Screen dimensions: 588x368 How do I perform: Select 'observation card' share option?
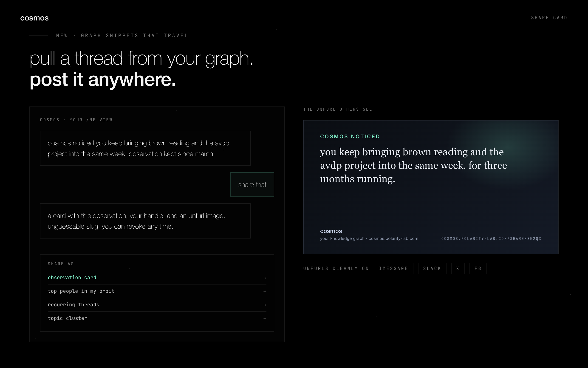tap(157, 277)
